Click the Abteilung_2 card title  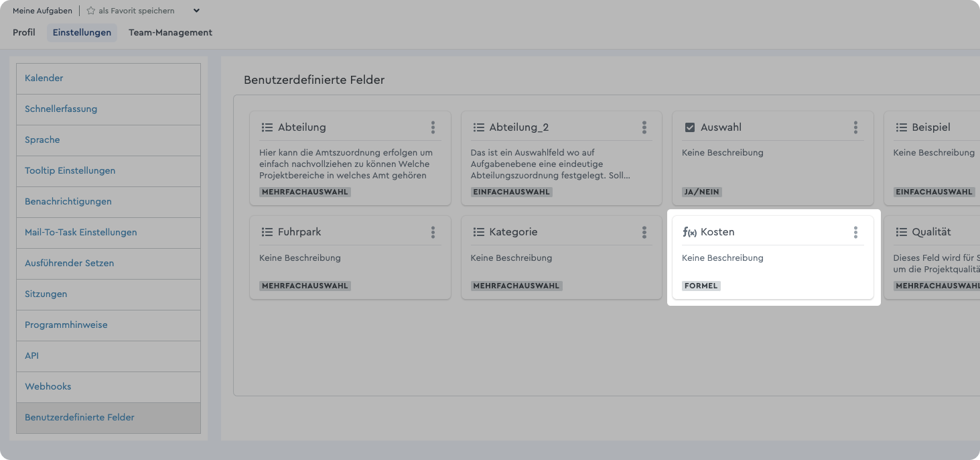pyautogui.click(x=519, y=127)
